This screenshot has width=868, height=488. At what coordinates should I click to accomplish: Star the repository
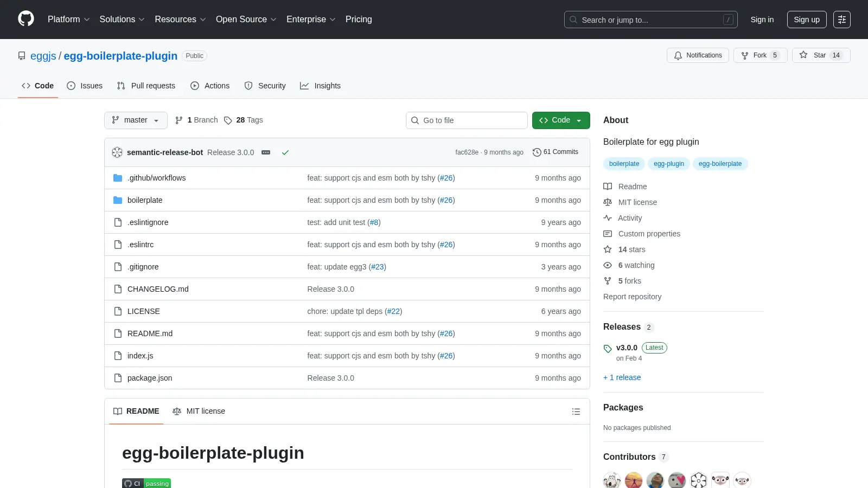(x=821, y=55)
